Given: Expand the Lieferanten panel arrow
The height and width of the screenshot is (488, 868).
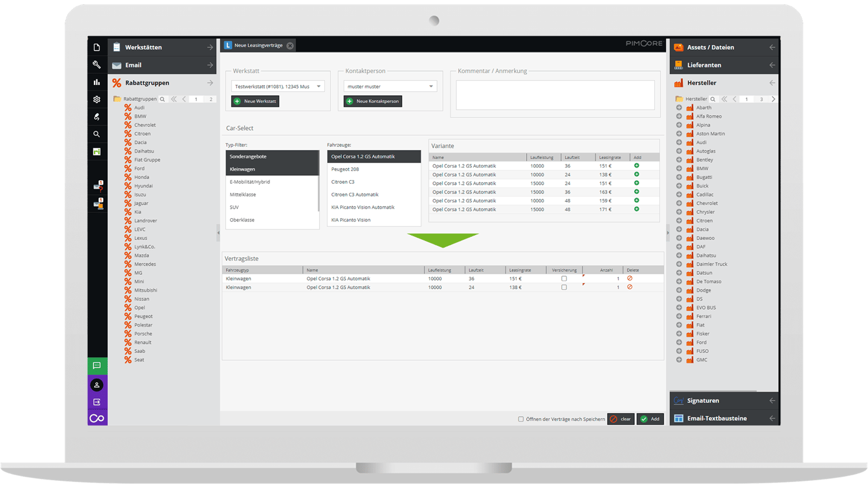Looking at the screenshot, I should tap(772, 65).
